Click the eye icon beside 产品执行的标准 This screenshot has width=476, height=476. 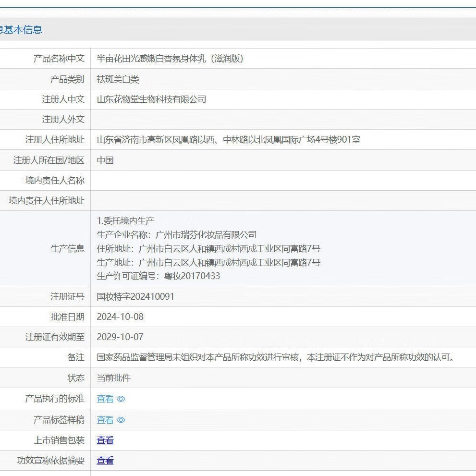tap(121, 399)
